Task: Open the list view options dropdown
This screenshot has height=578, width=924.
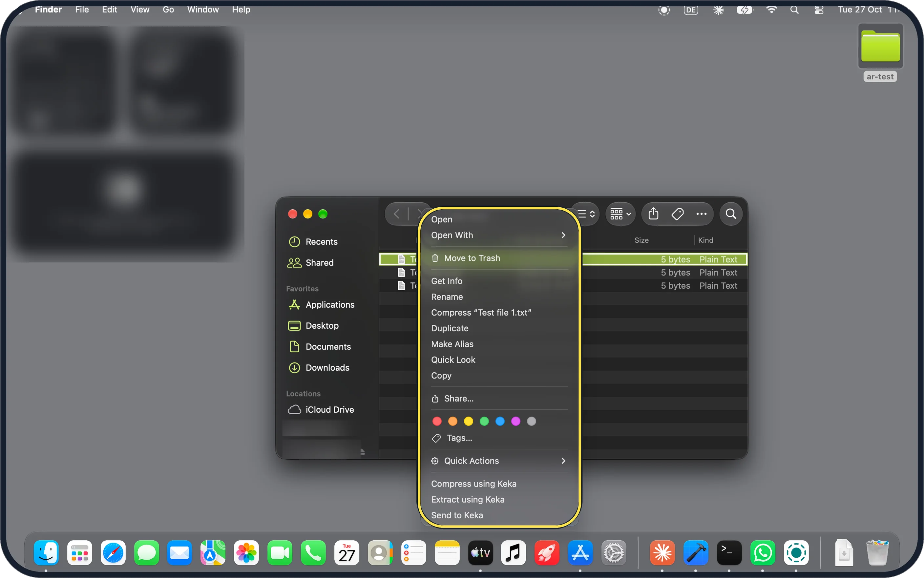Action: 586,214
